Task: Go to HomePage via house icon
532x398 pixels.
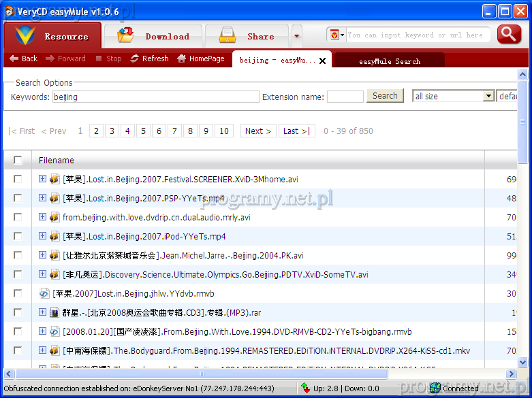Action: pyautogui.click(x=181, y=59)
